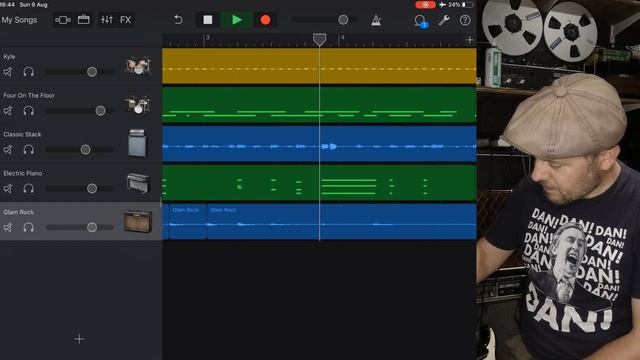Screen dimensions: 640x360
Task: Adjust Kyle track volume slider
Action: pyautogui.click(x=80, y=72)
